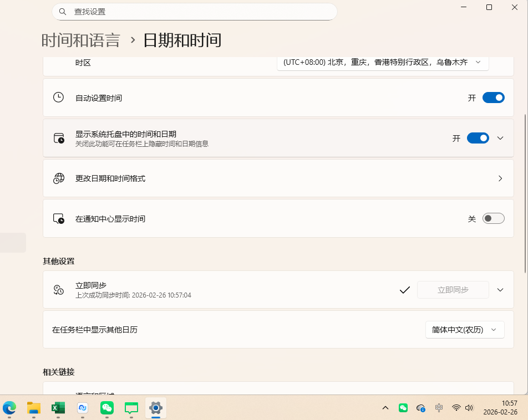
Task: Click the sync icon beside 立即同步
Action: 58,289
